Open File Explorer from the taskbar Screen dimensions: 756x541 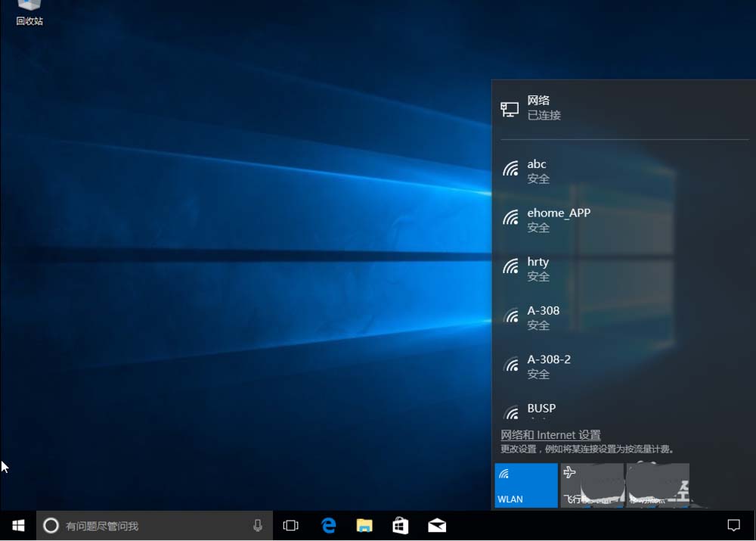click(x=364, y=525)
